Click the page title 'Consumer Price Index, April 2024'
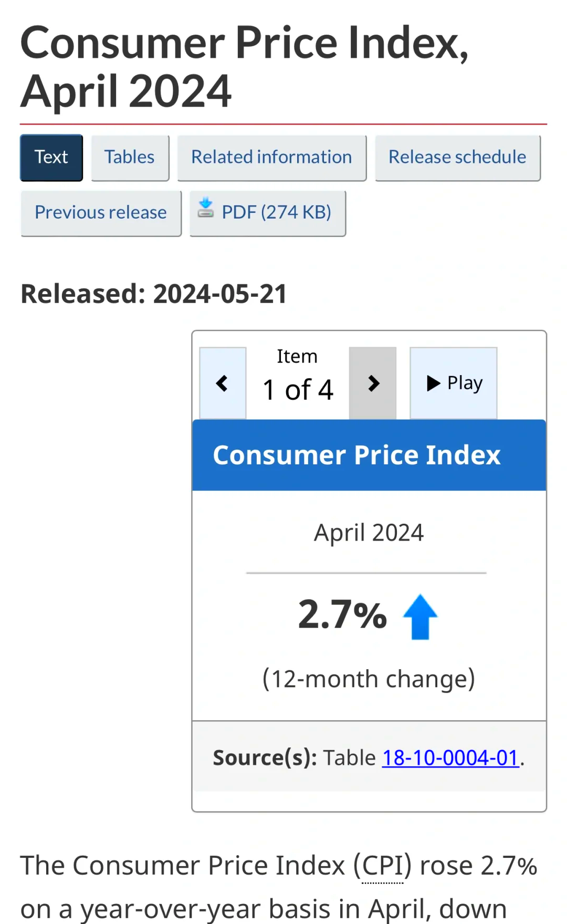The width and height of the screenshot is (567, 924). coord(245,67)
